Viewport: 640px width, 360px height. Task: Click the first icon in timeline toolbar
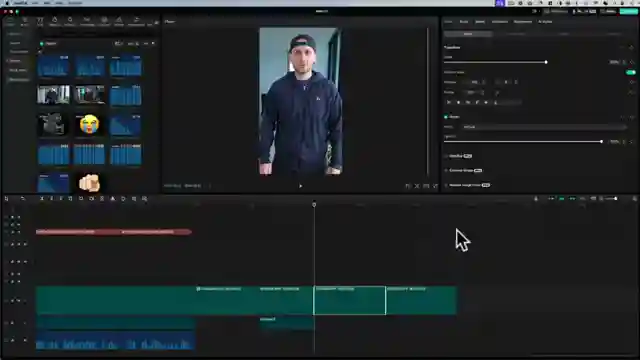pyautogui.click(x=7, y=199)
